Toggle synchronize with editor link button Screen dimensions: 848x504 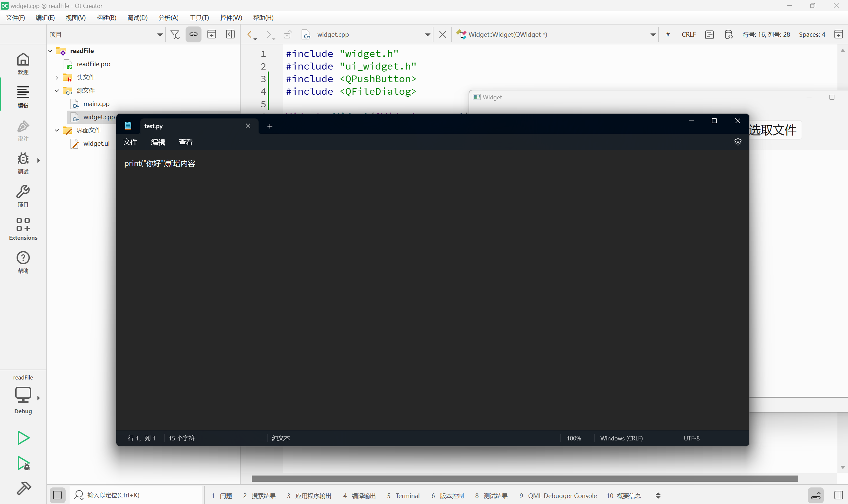click(x=194, y=35)
